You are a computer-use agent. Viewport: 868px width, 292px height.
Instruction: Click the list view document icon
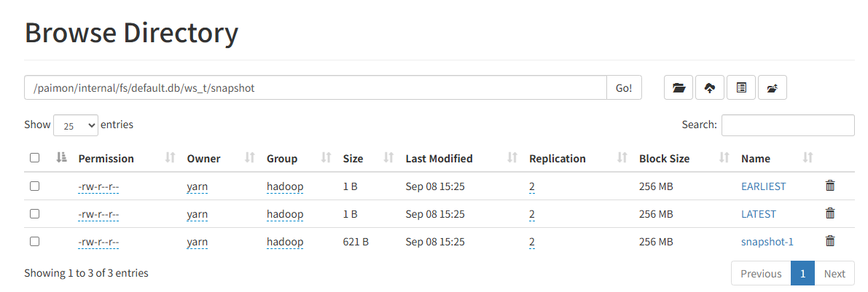coord(741,88)
